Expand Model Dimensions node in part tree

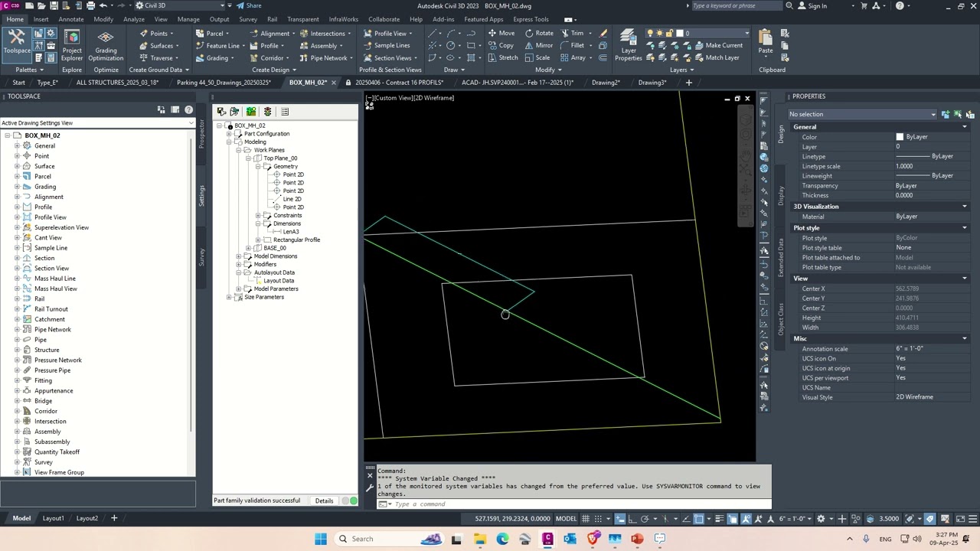pyautogui.click(x=238, y=256)
